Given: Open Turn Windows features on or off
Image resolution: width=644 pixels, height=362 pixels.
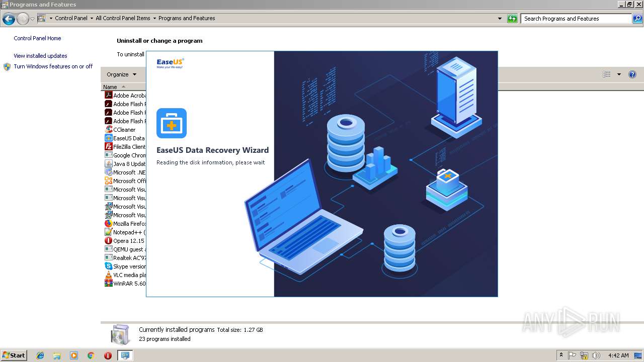Looking at the screenshot, I should click(x=53, y=66).
